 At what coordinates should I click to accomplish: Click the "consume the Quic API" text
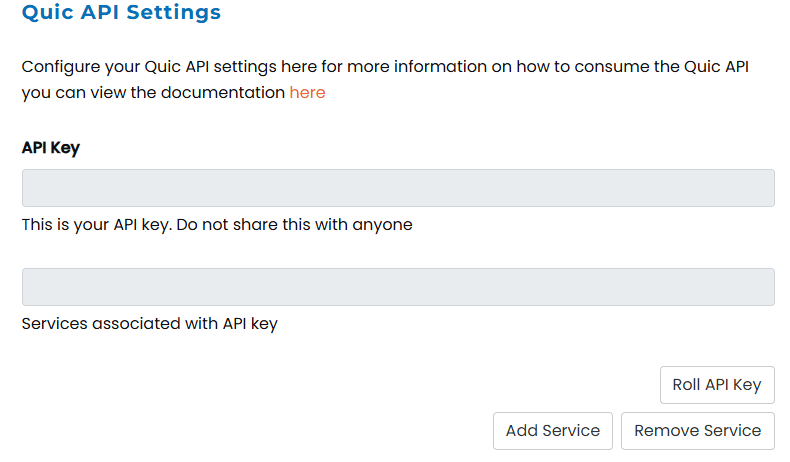(665, 67)
